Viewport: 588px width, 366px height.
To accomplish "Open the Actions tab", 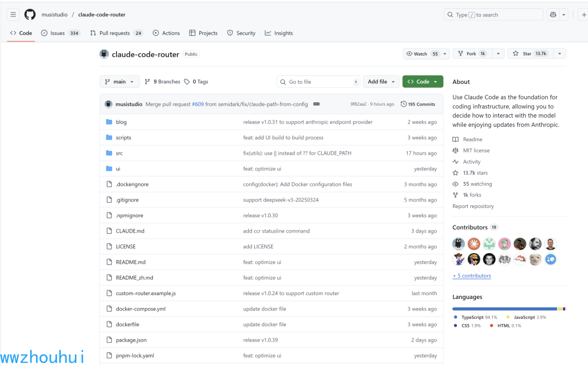I will (166, 33).
